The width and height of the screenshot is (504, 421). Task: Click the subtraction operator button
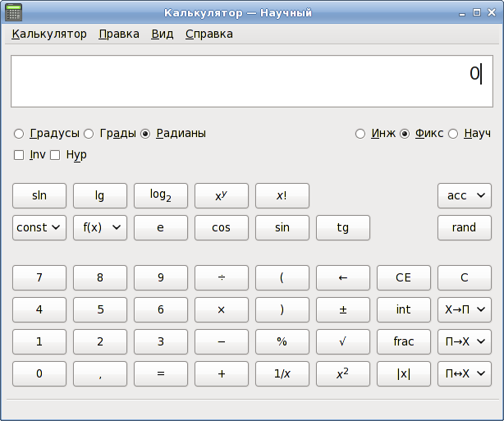point(222,341)
